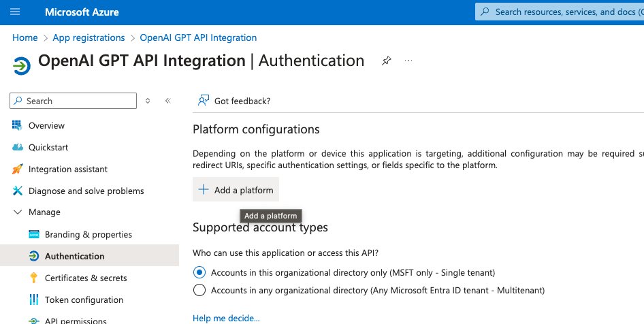Click the Token configuration bars icon

[33, 299]
